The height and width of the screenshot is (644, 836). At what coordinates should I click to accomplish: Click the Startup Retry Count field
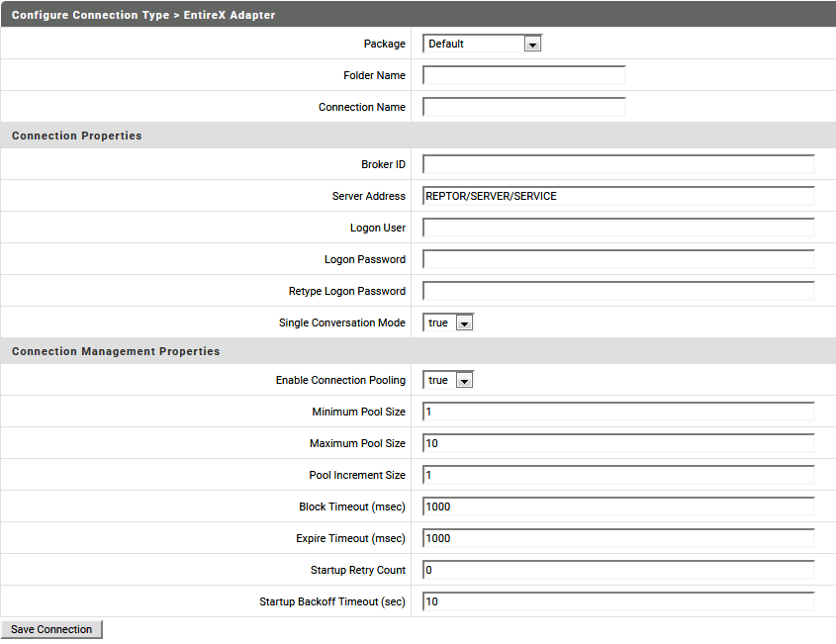point(617,569)
